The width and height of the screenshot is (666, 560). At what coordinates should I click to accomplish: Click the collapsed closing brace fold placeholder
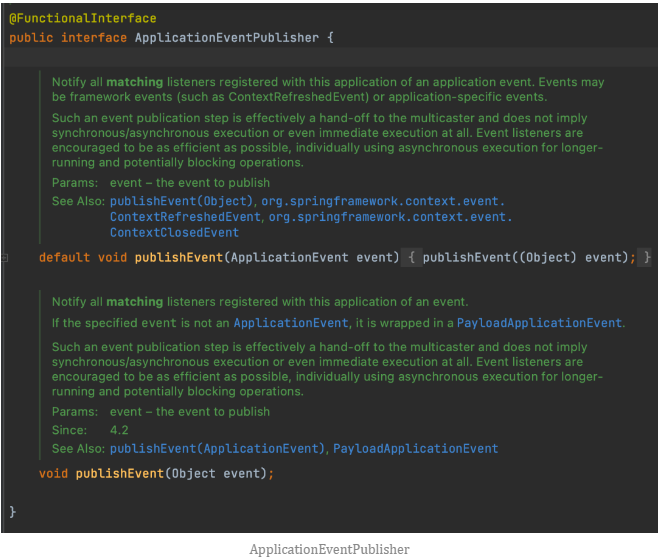tap(646, 257)
